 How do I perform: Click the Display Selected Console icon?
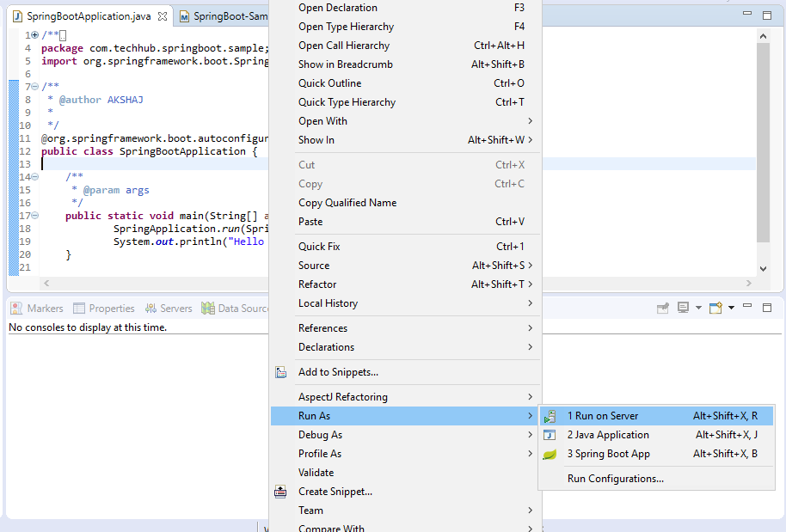[683, 308]
